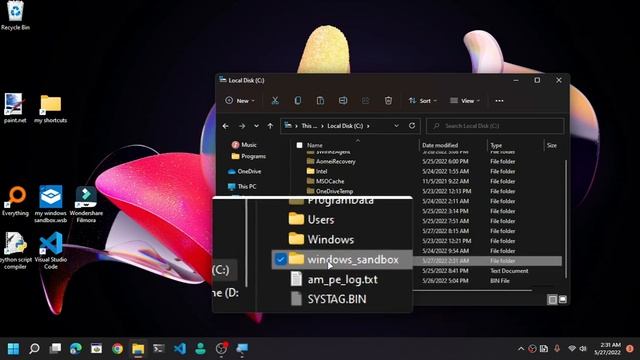Viewport: 640px width, 360px height.
Task: Go back with the left arrow
Action: [225, 126]
